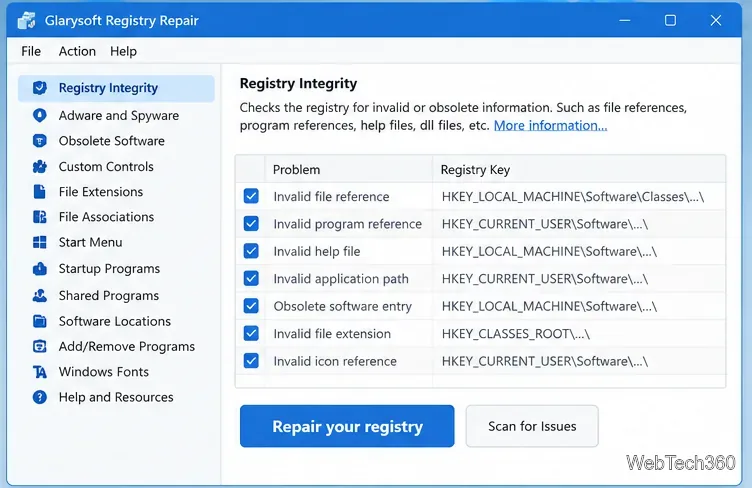Select Windows Fonts category
The width and height of the screenshot is (752, 488).
coord(104,372)
